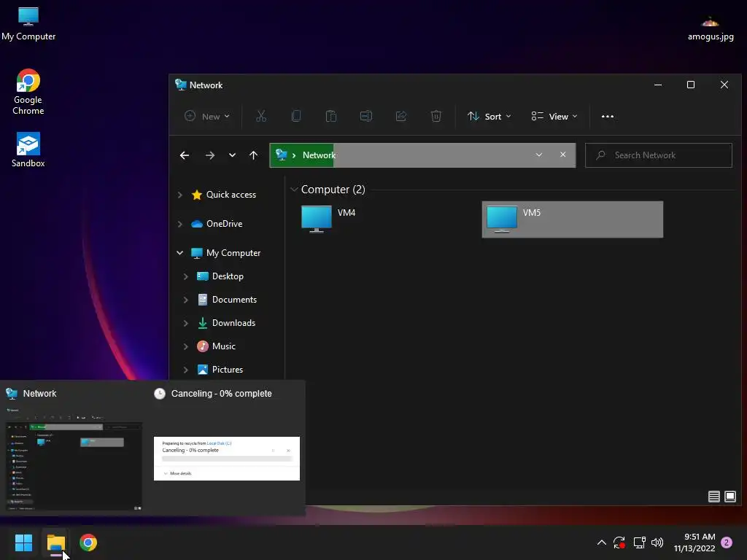This screenshot has width=747, height=560.
Task: Maximize the Network window
Action: [x=691, y=85]
